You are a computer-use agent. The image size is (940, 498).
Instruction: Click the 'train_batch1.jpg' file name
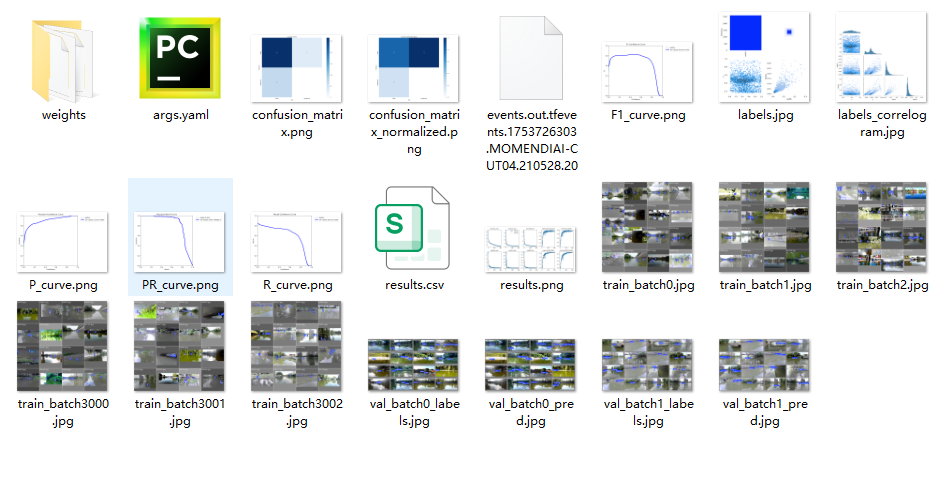coord(766,285)
